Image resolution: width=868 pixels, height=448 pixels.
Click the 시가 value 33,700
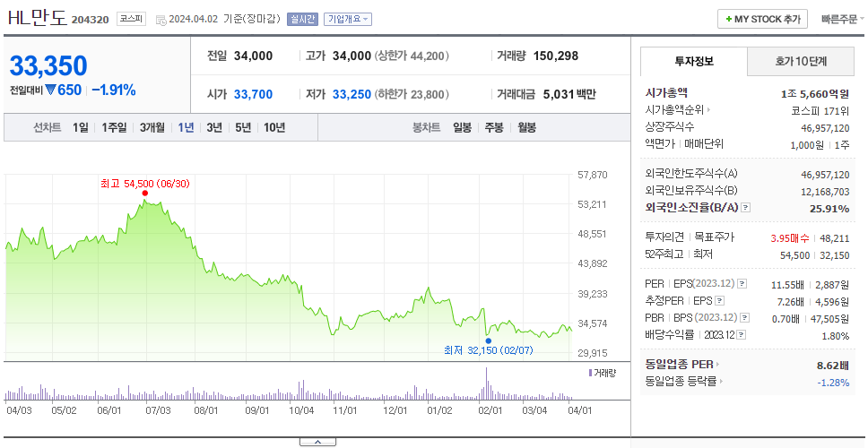[253, 95]
